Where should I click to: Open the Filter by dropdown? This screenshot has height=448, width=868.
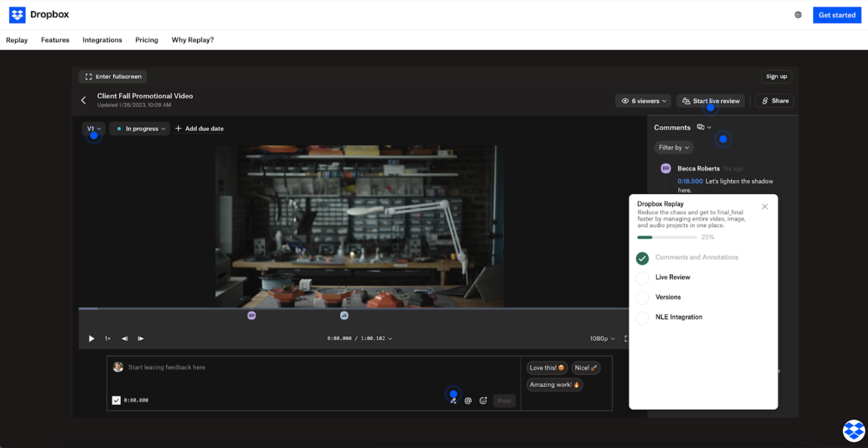674,147
